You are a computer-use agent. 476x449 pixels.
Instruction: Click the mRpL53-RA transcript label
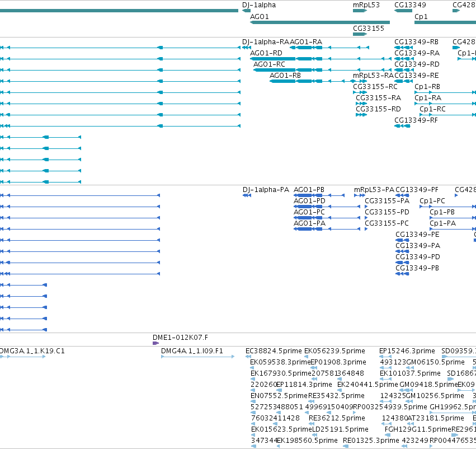373,76
